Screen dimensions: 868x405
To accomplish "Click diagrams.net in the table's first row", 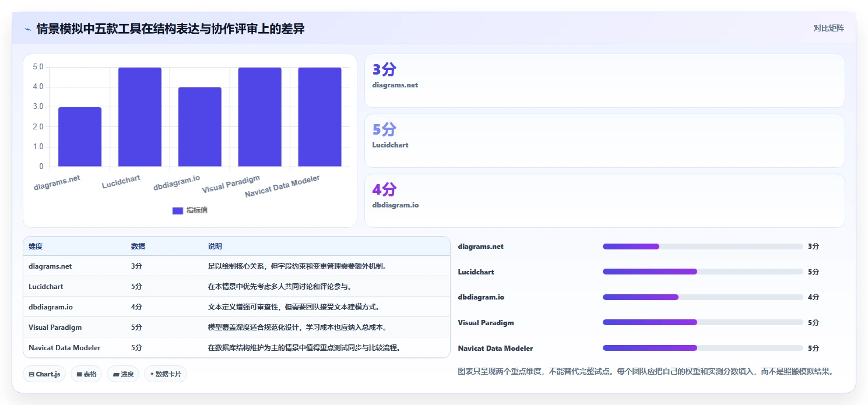I will (x=50, y=266).
